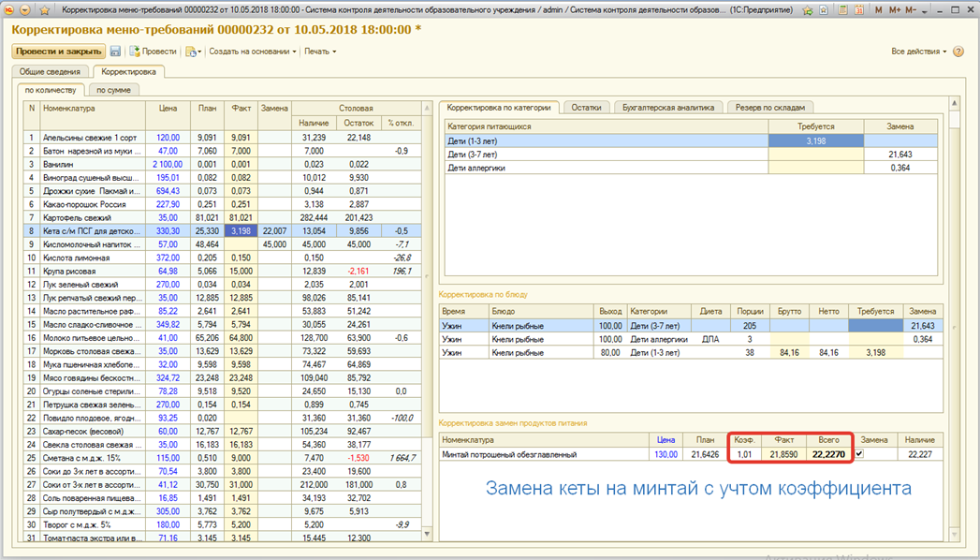
Task: Click the M+ memory add button
Action: [x=895, y=10]
